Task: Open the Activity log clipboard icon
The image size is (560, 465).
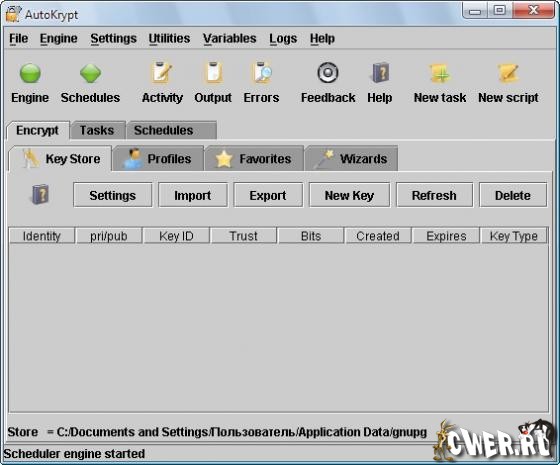Action: (x=162, y=72)
